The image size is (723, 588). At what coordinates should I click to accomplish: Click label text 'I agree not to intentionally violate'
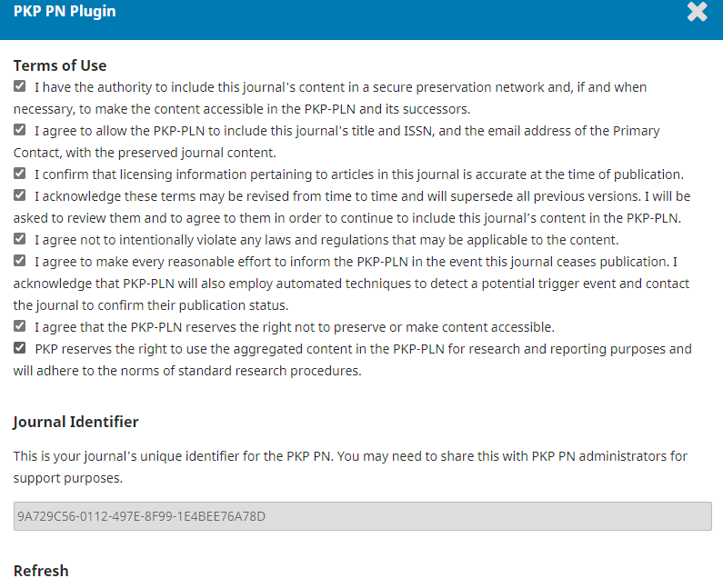[x=326, y=240]
